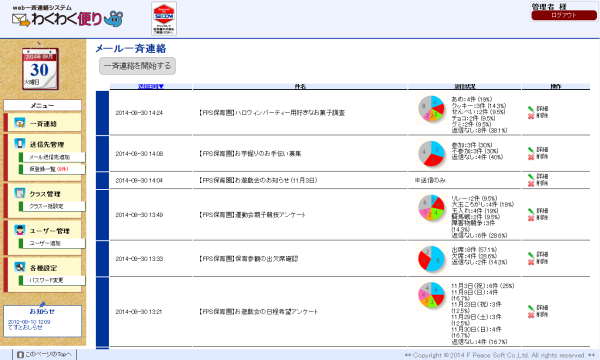Select subject お遊戯会のお知らせ(11月3日)
Viewport: 600px width, 360px height.
pyautogui.click(x=258, y=180)
